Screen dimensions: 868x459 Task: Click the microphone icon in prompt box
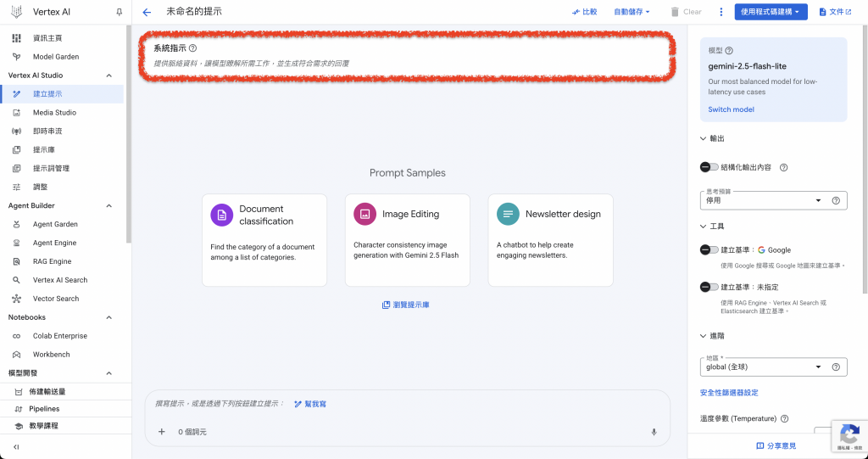coord(654,432)
